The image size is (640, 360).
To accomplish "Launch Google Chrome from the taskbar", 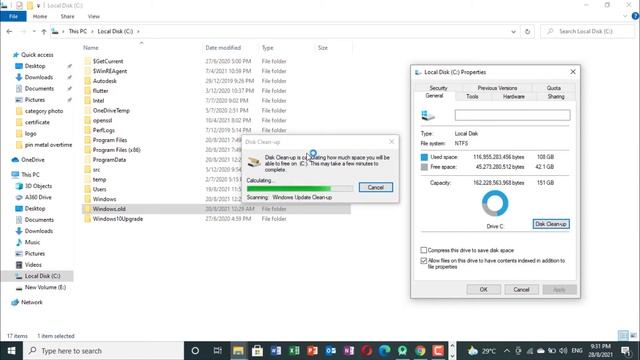I will [x=420, y=351].
